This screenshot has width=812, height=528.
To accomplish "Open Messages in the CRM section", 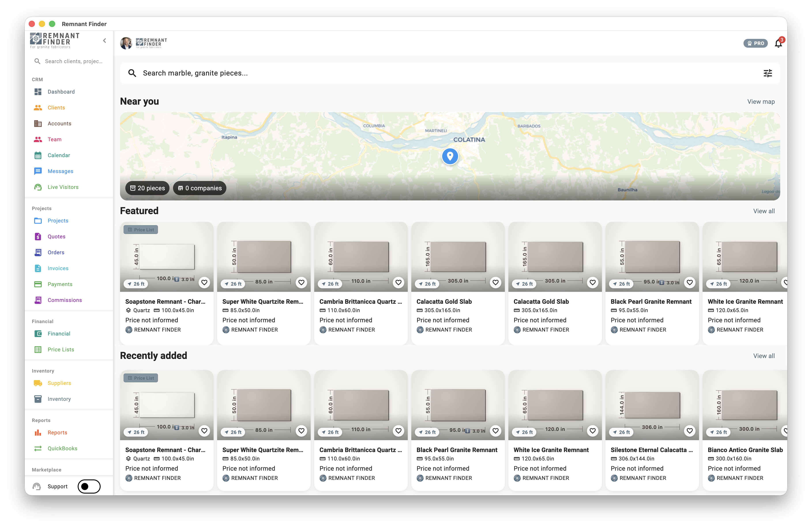I will click(60, 171).
